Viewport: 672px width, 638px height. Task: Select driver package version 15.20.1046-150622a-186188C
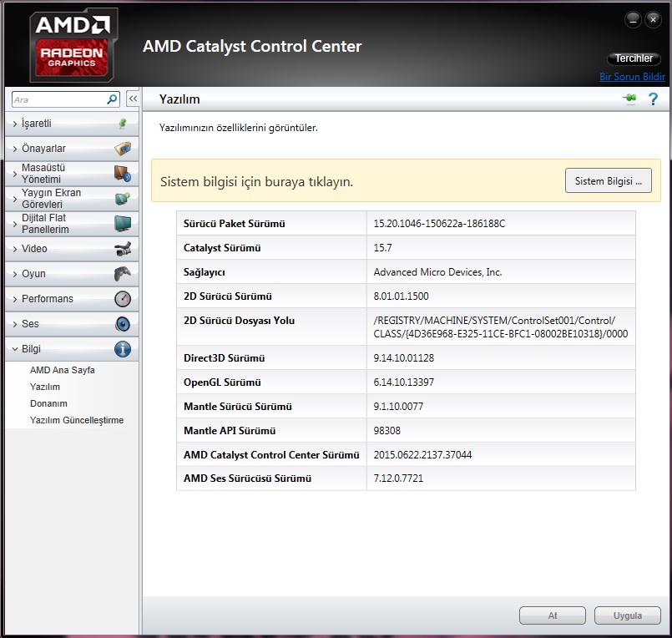[x=439, y=224]
